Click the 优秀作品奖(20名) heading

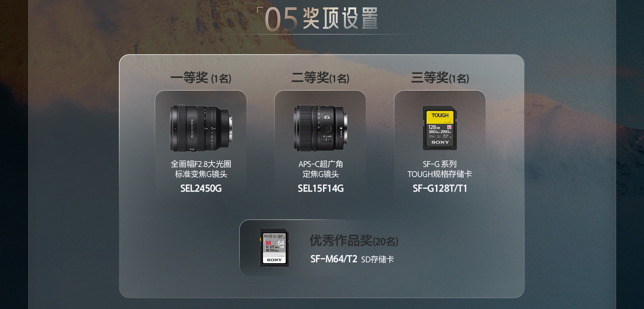click(x=354, y=241)
